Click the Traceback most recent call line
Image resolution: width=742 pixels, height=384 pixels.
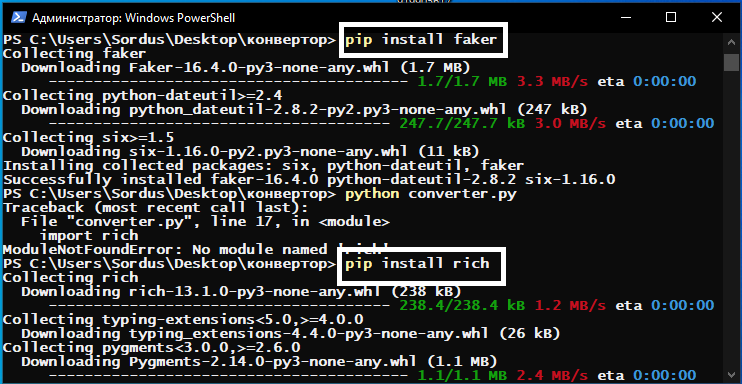[x=156, y=207]
